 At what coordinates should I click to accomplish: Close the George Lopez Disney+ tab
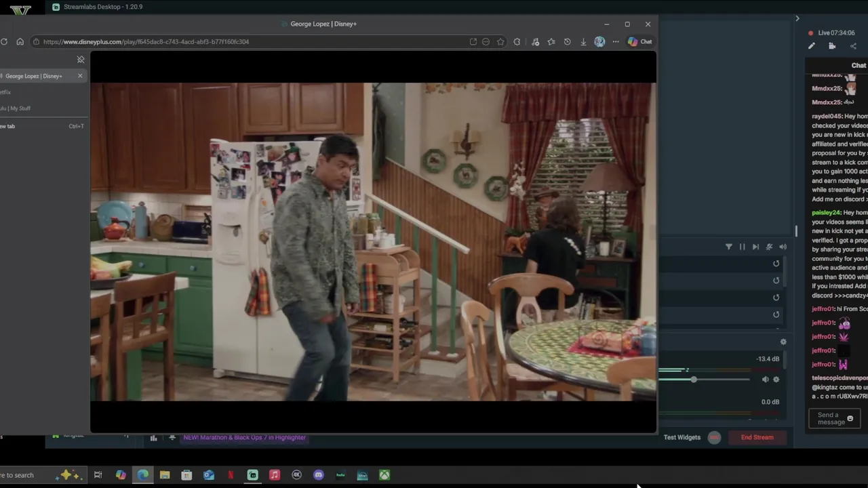click(80, 75)
